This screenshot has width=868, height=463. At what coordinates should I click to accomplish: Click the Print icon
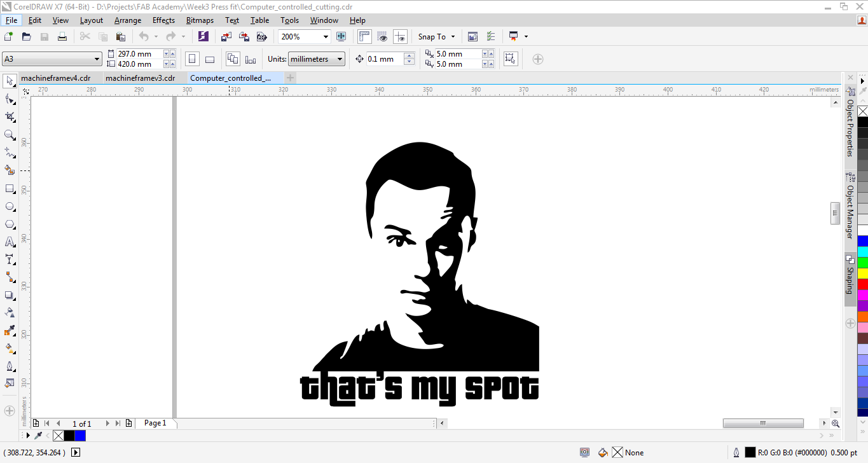pyautogui.click(x=62, y=37)
